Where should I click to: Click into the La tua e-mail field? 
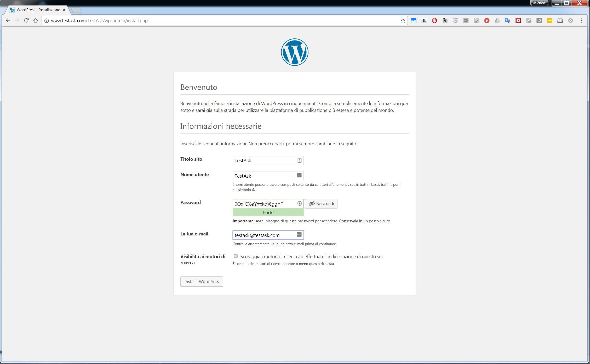click(x=268, y=235)
